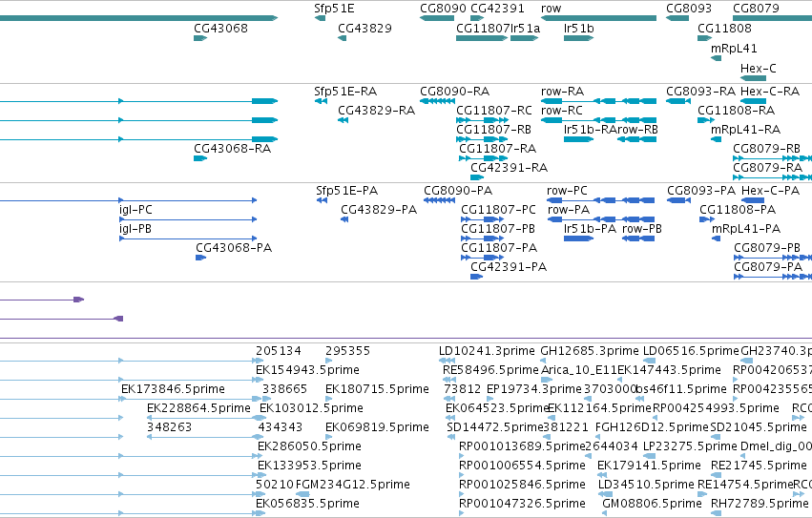Viewport: 812px width, 518px height.
Task: Select the RH72789.5prime EST
Action: pos(717,513)
